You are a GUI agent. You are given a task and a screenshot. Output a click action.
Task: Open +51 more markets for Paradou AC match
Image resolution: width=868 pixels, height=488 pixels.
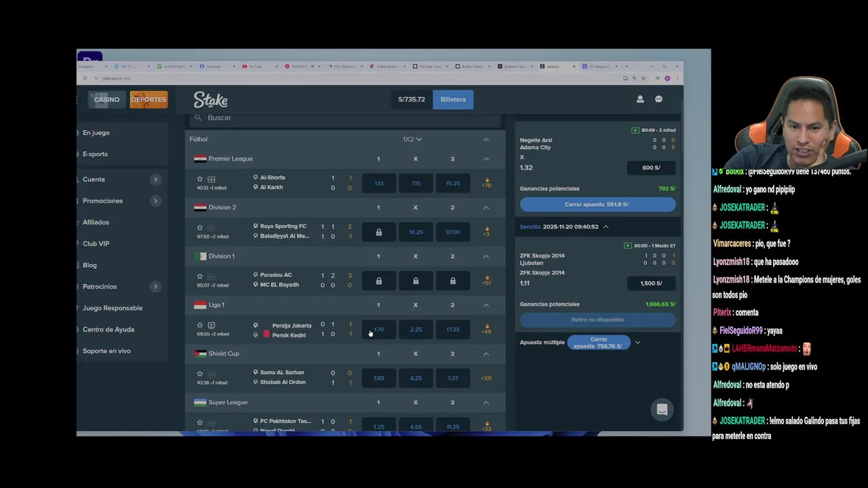(486, 281)
